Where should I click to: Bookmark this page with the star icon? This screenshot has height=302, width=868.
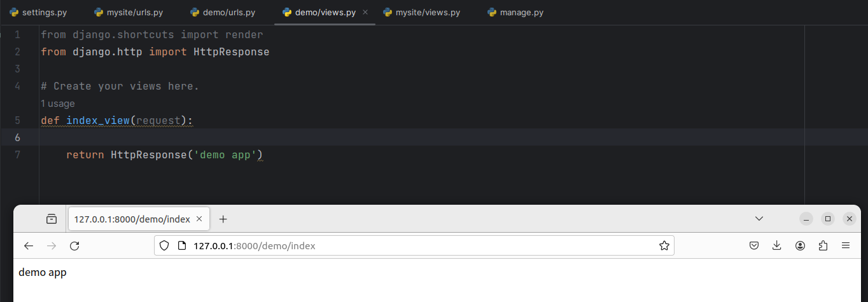point(664,246)
